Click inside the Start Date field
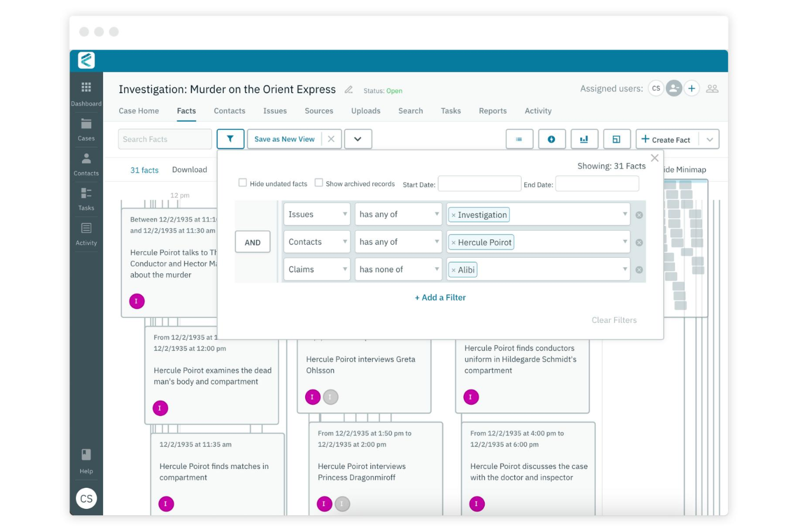The width and height of the screenshot is (798, 532). (479, 183)
